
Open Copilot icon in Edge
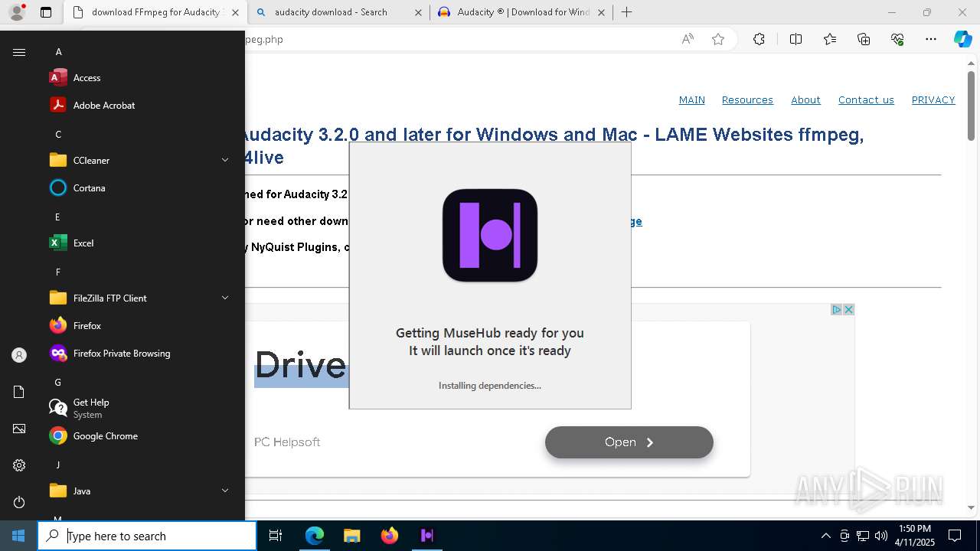pyautogui.click(x=963, y=39)
